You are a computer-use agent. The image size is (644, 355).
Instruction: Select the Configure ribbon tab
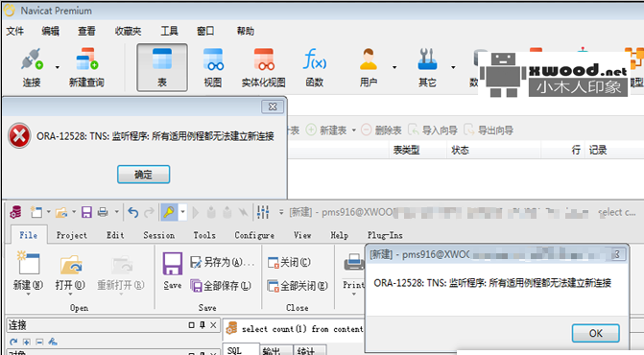[x=254, y=235]
